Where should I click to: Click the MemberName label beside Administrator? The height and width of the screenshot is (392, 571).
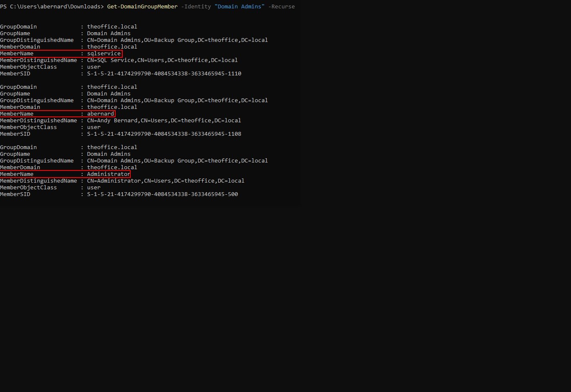pos(17,174)
